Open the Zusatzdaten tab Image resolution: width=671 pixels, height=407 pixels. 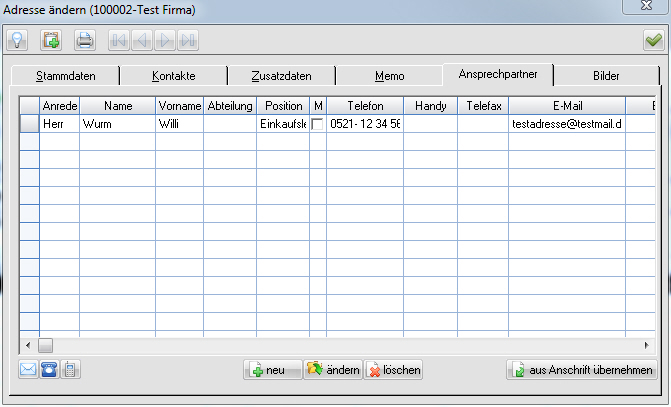[x=282, y=76]
